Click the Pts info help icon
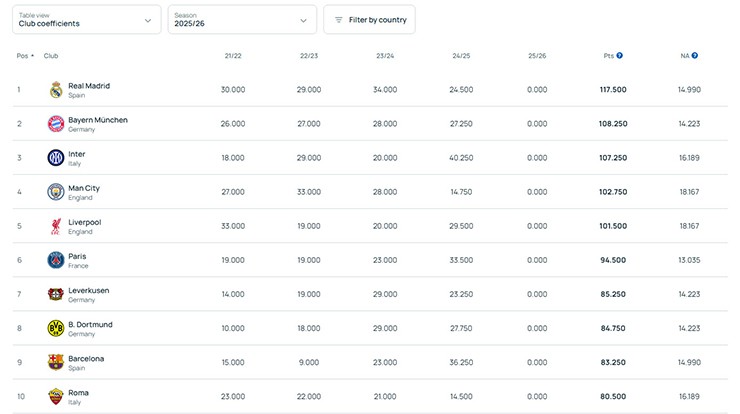Viewport: 740px width, 414px height. [x=620, y=56]
